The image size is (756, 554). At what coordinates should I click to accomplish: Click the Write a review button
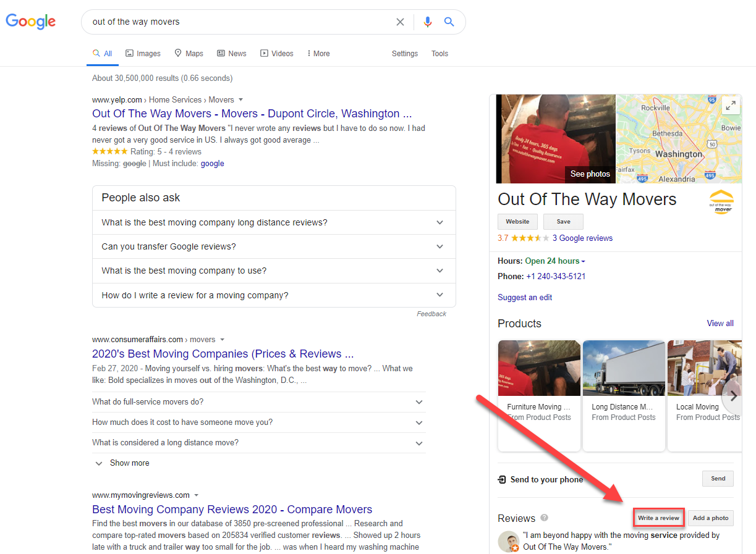tap(658, 518)
